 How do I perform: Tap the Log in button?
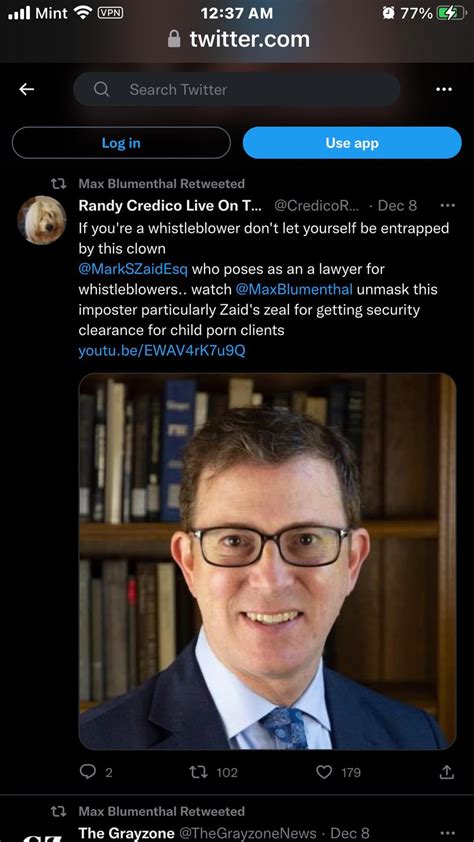(121, 143)
